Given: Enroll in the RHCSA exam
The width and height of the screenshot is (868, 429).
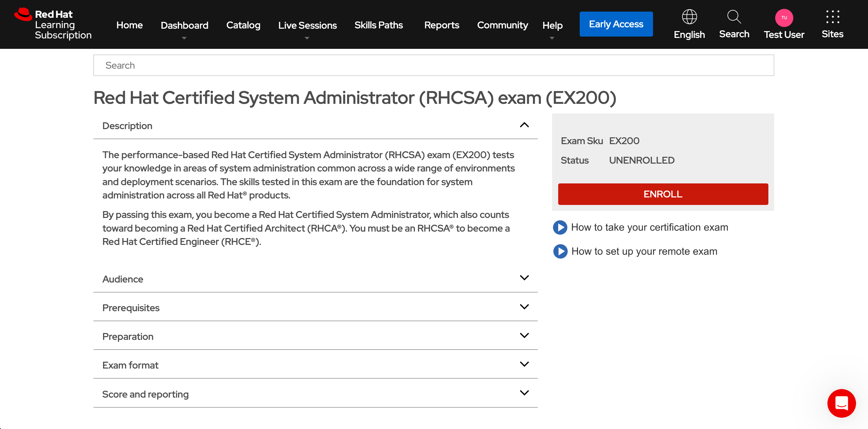Looking at the screenshot, I should [662, 194].
